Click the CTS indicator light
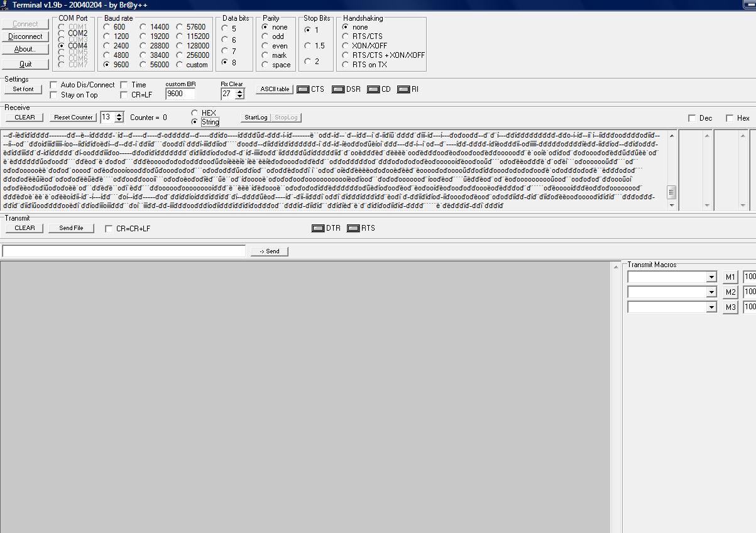The height and width of the screenshot is (533, 756). tap(303, 89)
